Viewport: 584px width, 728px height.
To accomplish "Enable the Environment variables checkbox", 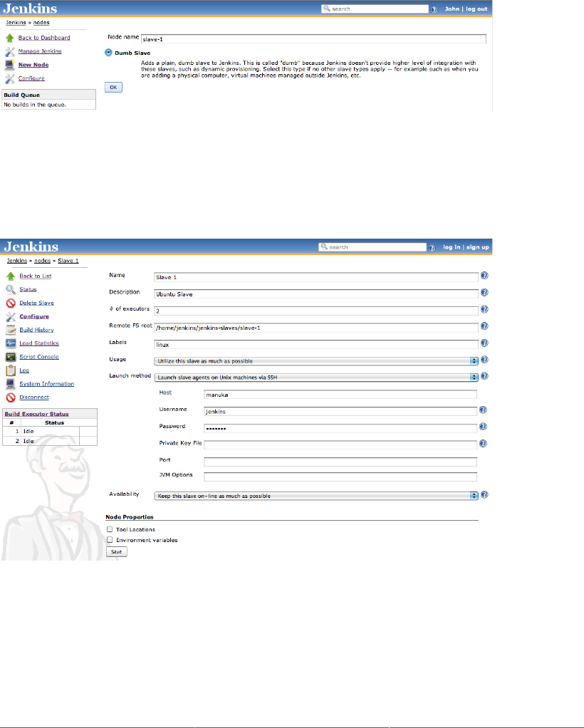I will pos(110,540).
